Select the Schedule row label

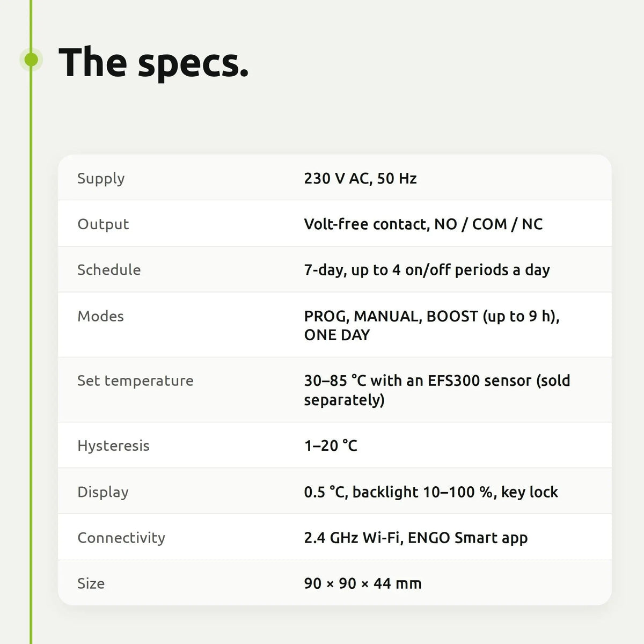point(109,269)
